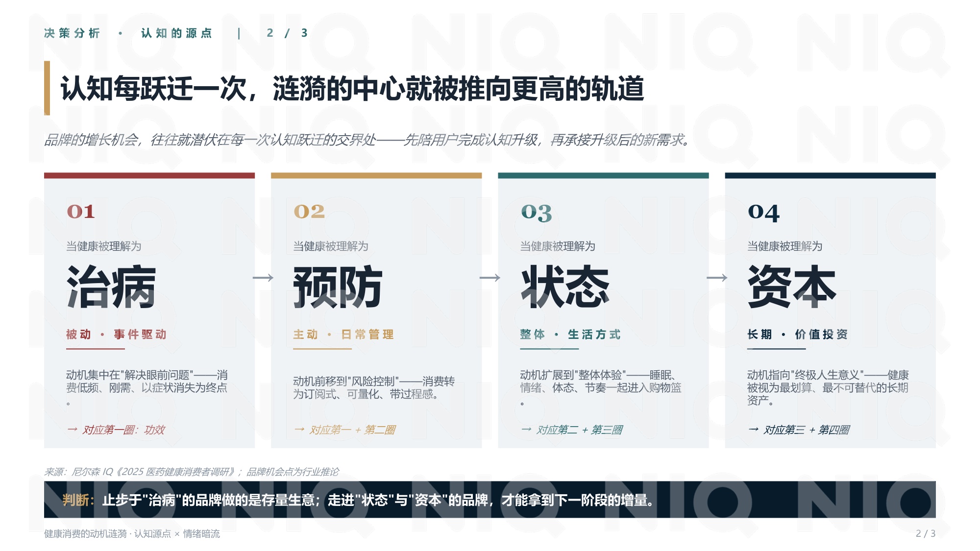Click the label 整体 · 生活方式
Image resolution: width=980 pixels, height=551 pixels.
(570, 335)
